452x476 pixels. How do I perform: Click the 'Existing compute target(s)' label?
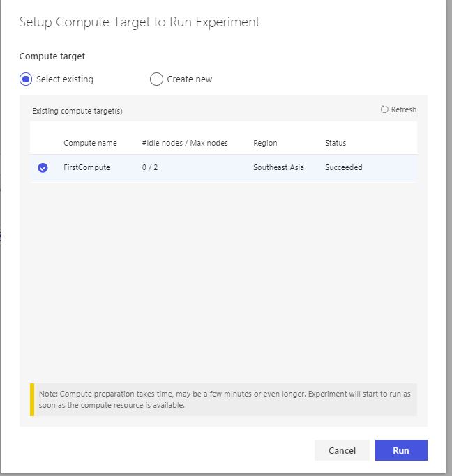point(77,111)
